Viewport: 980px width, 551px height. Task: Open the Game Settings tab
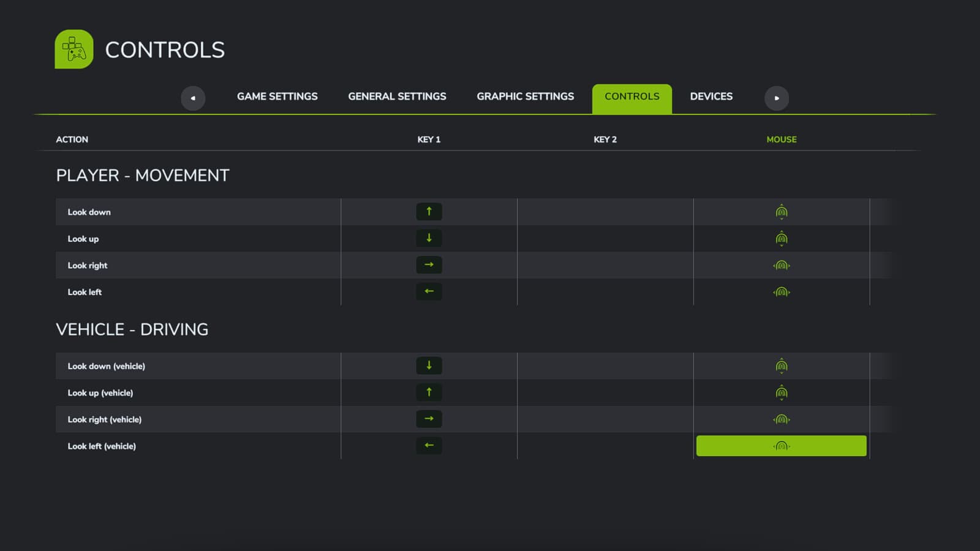[x=277, y=97]
